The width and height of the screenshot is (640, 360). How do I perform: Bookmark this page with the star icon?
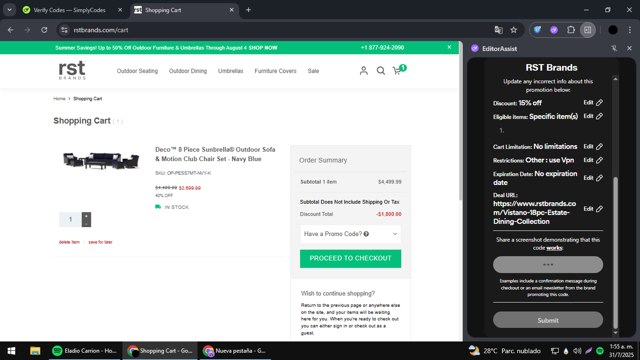click(x=513, y=30)
